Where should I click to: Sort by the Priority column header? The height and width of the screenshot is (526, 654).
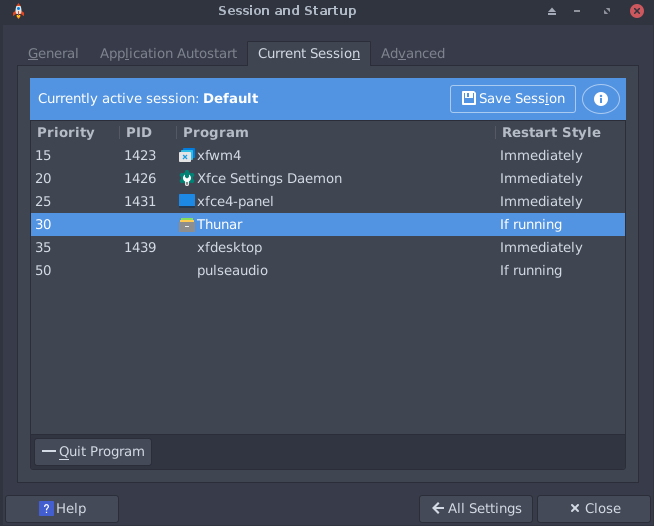(x=66, y=132)
